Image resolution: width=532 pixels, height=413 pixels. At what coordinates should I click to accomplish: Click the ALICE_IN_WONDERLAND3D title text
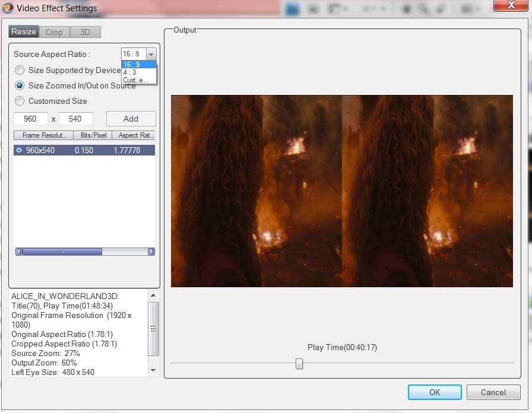click(65, 296)
